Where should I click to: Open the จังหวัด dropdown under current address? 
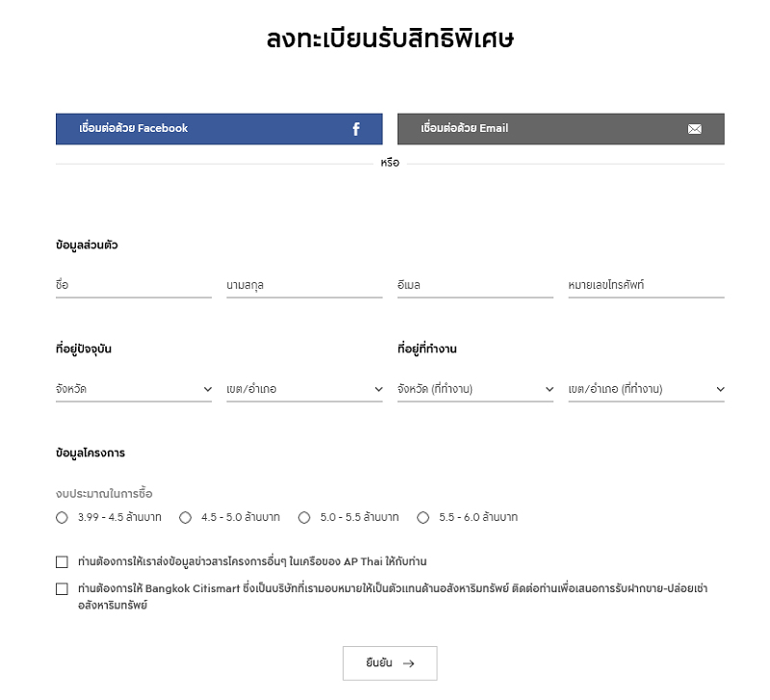tap(134, 390)
